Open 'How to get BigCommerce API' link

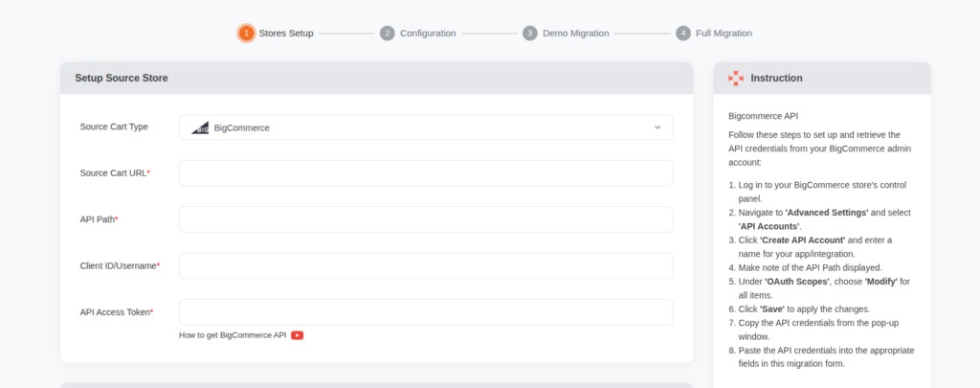tap(233, 335)
